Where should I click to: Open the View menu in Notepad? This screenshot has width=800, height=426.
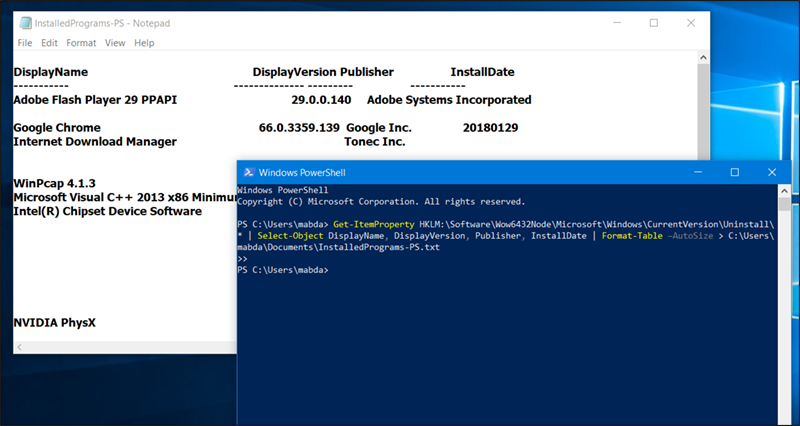pyautogui.click(x=115, y=43)
